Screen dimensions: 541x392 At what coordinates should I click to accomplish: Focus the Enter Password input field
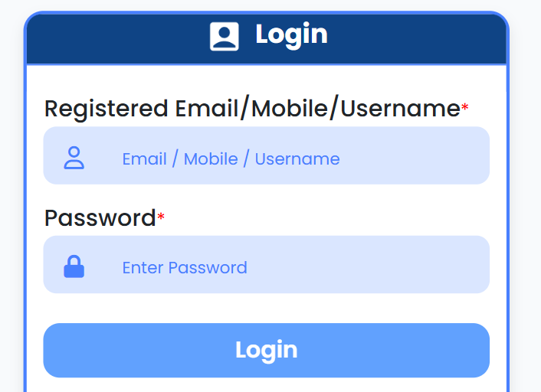click(266, 265)
